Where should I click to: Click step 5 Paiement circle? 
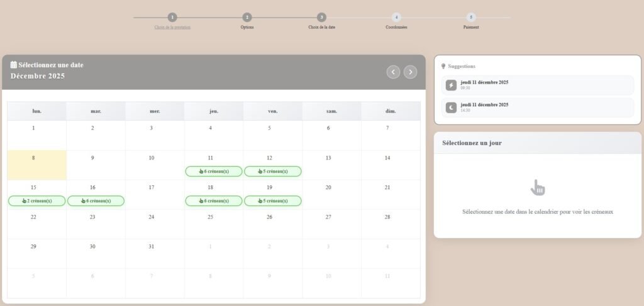point(471,17)
